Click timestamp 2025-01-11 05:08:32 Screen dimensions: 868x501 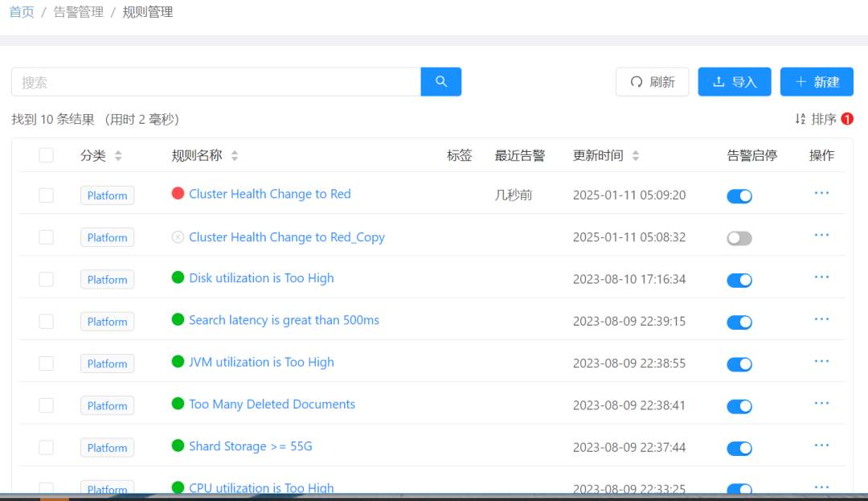point(628,237)
